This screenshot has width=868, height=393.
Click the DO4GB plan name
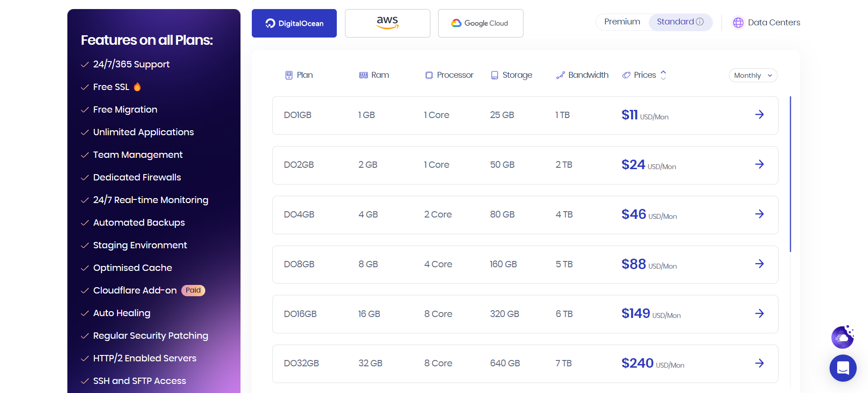click(x=299, y=214)
